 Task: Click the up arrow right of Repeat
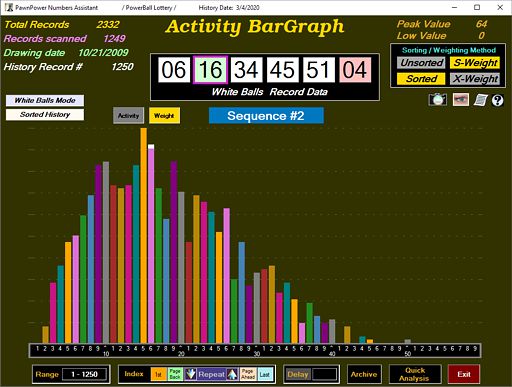[232, 374]
